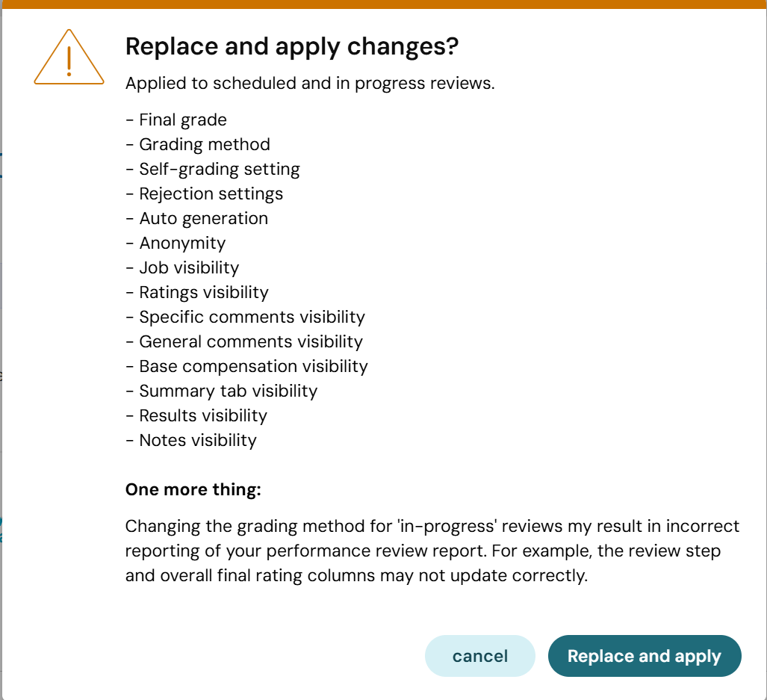Click the 'Results visibility' list entry

(x=196, y=416)
